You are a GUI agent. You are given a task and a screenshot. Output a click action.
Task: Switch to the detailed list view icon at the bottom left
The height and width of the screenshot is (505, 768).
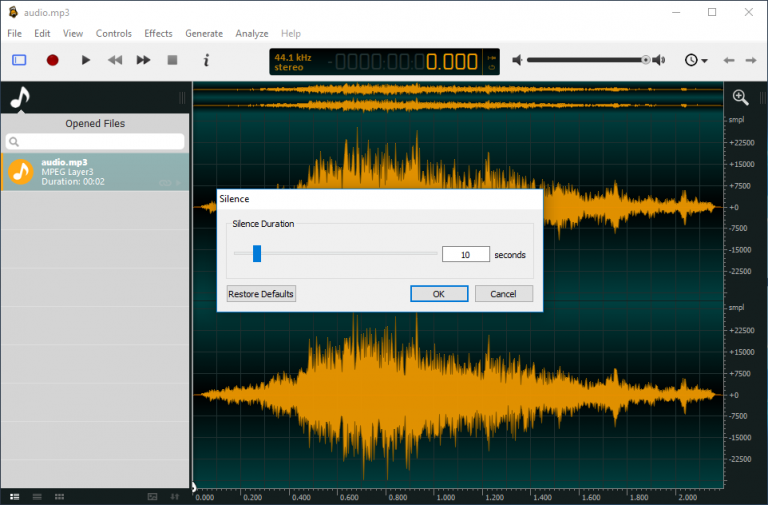point(15,497)
